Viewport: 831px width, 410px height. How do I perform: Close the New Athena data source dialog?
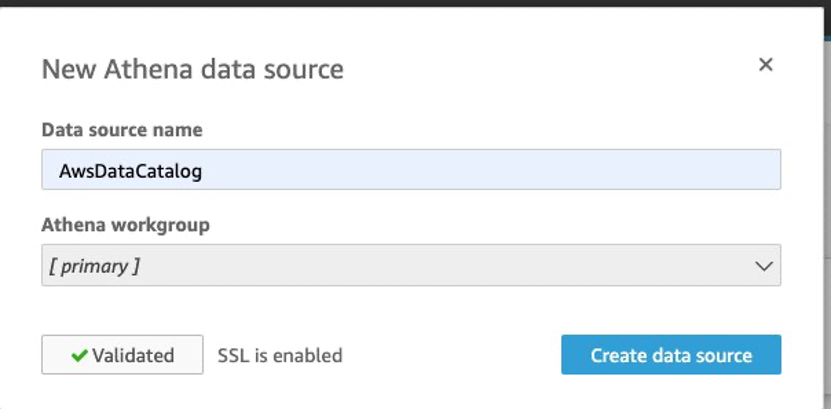pos(765,65)
